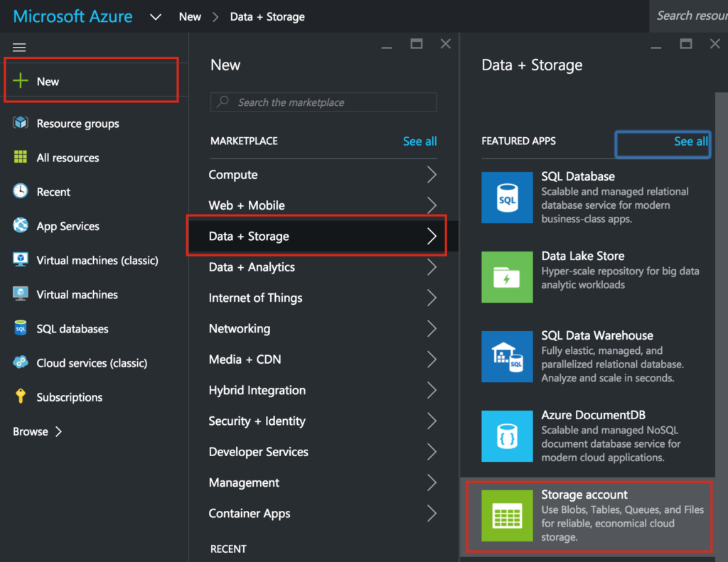Expand the Media + CDN chevron

[x=432, y=360]
